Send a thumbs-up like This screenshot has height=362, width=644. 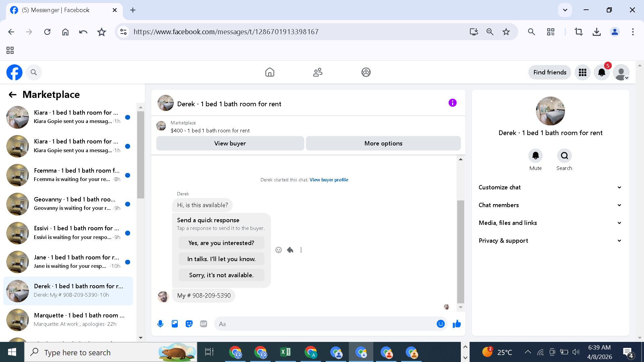tap(457, 324)
